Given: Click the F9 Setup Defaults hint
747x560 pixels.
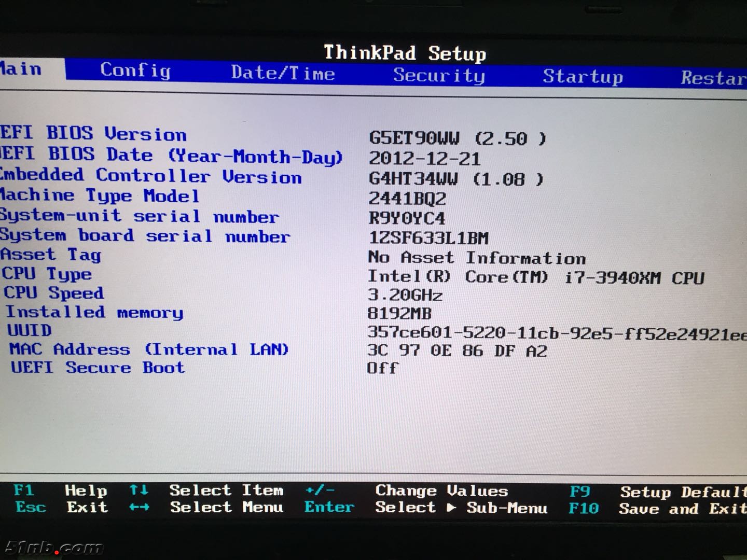Looking at the screenshot, I should point(656,492).
